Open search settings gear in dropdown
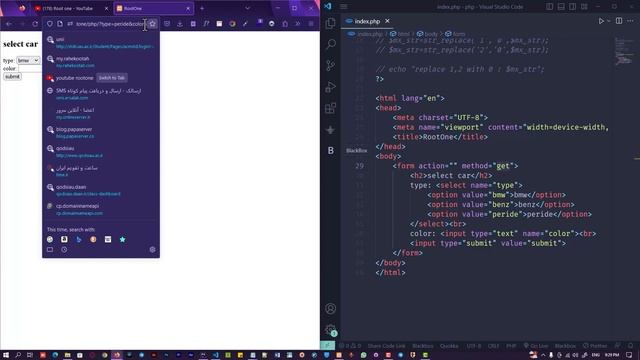Screen dimensions: 640x360 (x=152, y=249)
